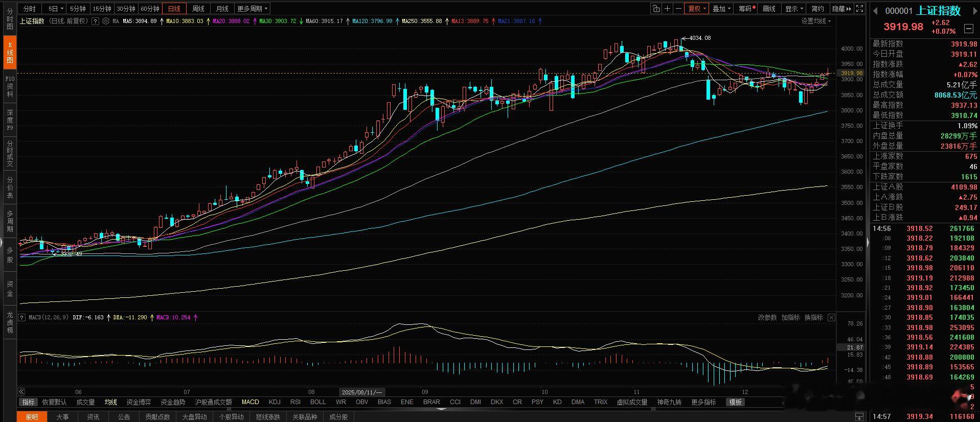This screenshot has height=422, width=980.
Task: Enter fullscreen chart mode
Action: [860, 9]
